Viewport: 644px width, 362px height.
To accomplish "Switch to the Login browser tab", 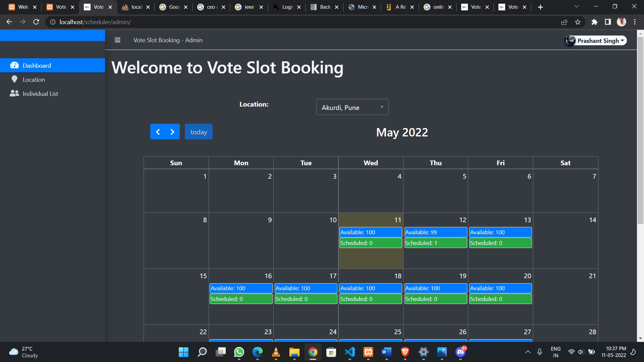I will [287, 7].
